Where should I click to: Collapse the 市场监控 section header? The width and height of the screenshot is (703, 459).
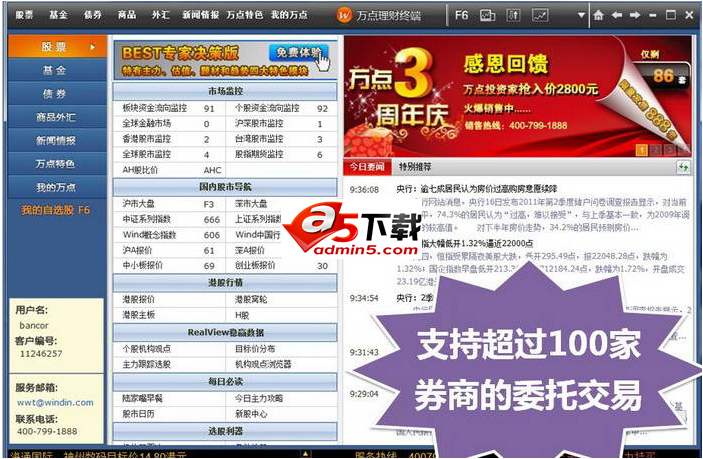pyautogui.click(x=225, y=91)
